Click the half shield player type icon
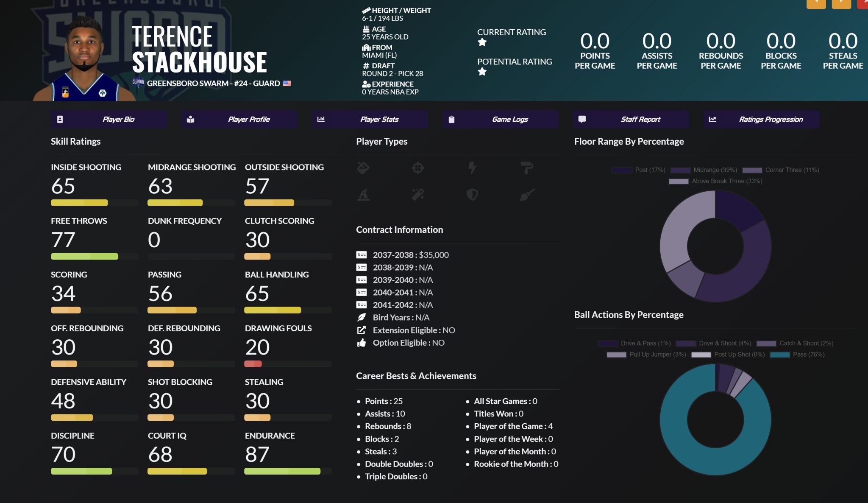This screenshot has height=503, width=868. point(472,195)
